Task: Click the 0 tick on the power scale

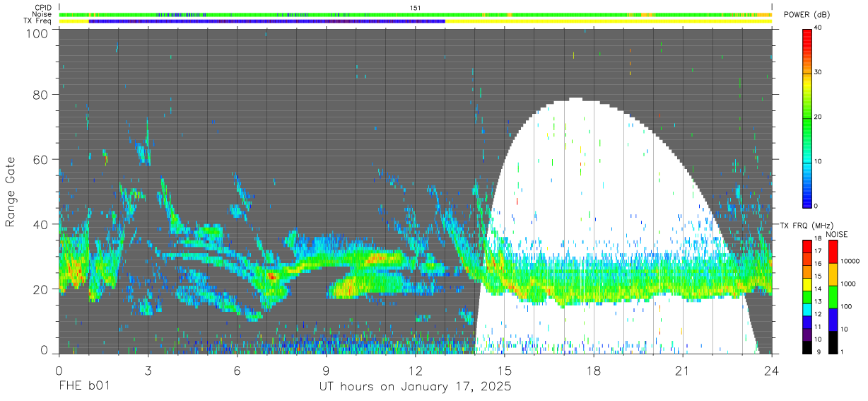Action: pos(817,206)
